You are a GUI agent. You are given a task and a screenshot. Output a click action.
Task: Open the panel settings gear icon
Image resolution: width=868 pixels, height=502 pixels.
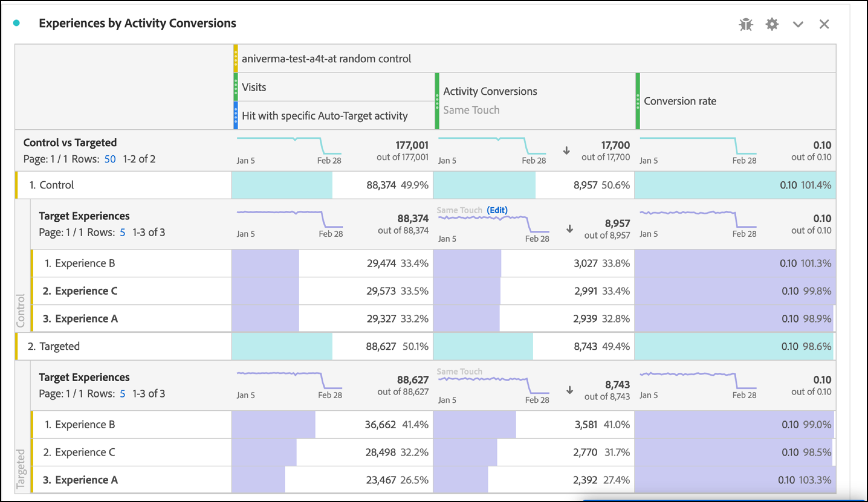pos(772,24)
